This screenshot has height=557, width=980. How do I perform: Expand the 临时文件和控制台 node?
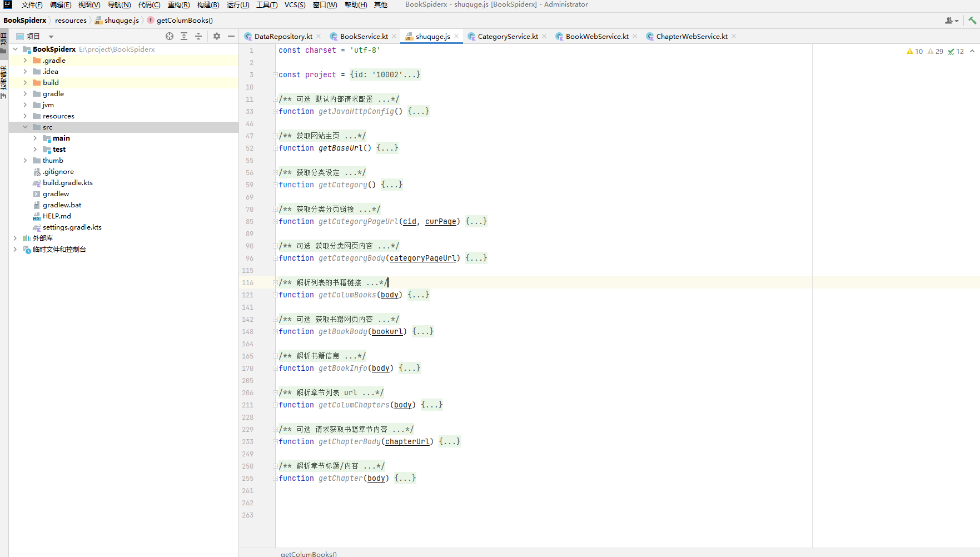click(x=15, y=249)
